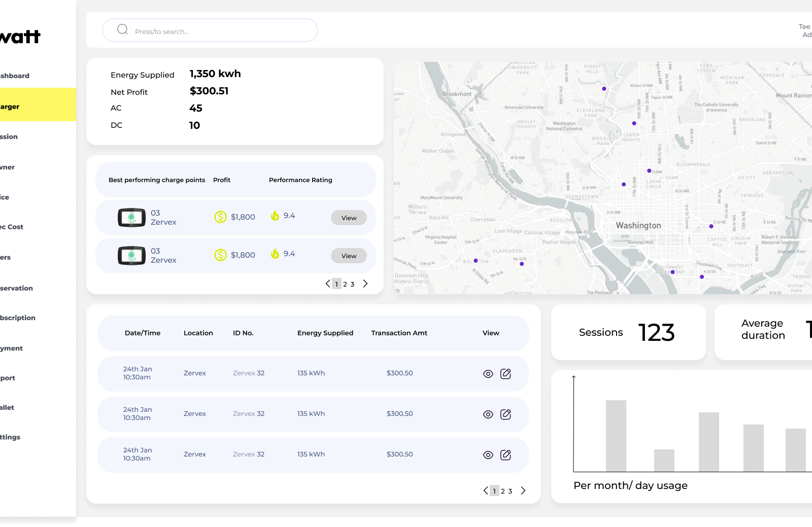Open page 2 of transactions table
The image size is (812, 527).
(x=503, y=491)
